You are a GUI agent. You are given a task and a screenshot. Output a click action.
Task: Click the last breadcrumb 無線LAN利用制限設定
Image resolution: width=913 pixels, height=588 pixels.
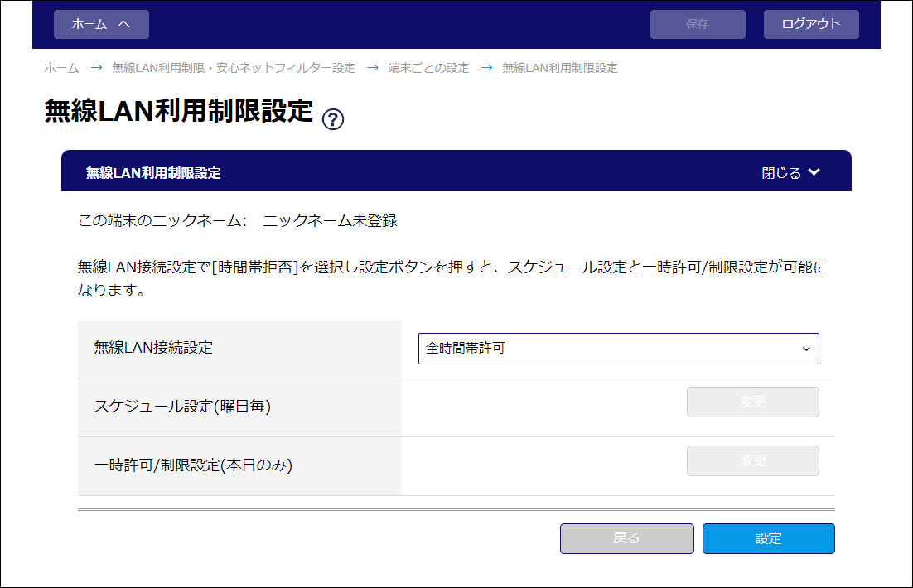point(560,68)
